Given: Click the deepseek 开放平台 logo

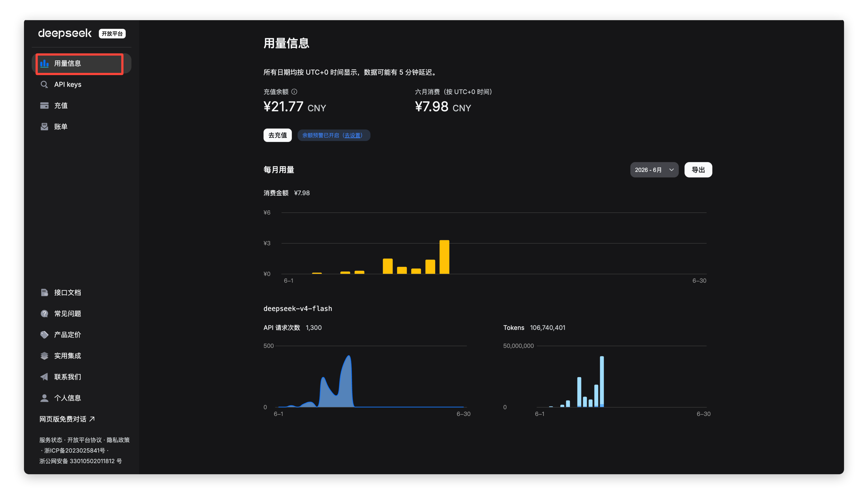Looking at the screenshot, I should [x=82, y=33].
